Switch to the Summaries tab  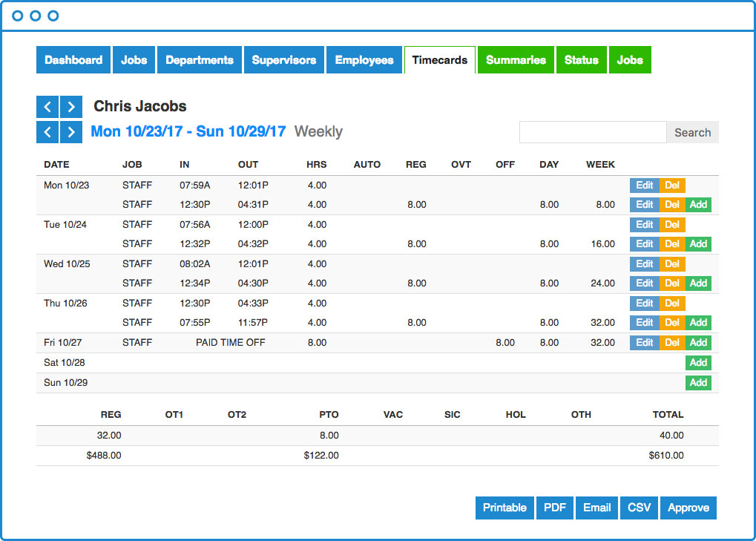[x=516, y=59]
